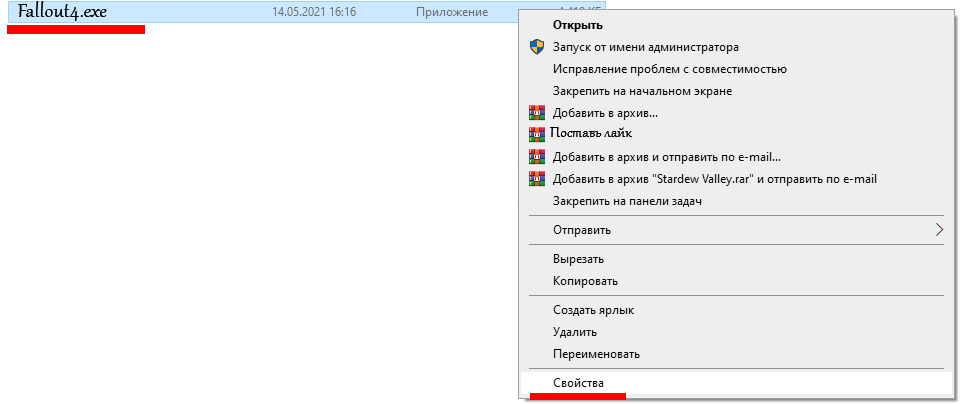Click WinRAR icon beside Добавить в архив...
The width and height of the screenshot is (974, 404).
pos(536,113)
